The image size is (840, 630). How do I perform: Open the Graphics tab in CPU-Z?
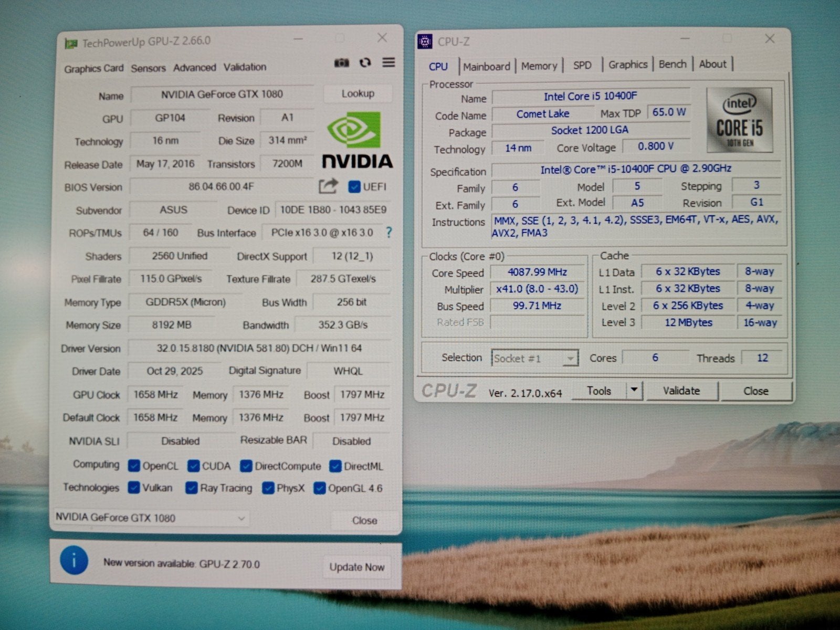627,65
